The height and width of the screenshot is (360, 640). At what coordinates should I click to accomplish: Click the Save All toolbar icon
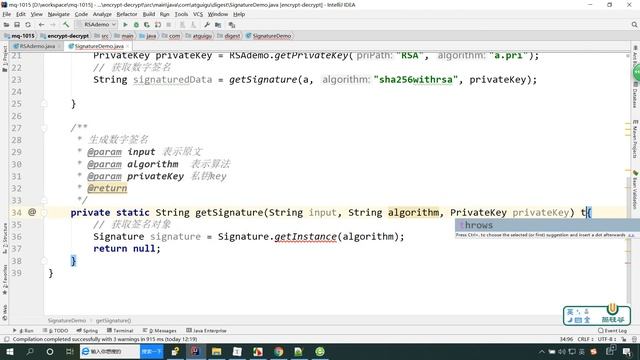point(17,25)
